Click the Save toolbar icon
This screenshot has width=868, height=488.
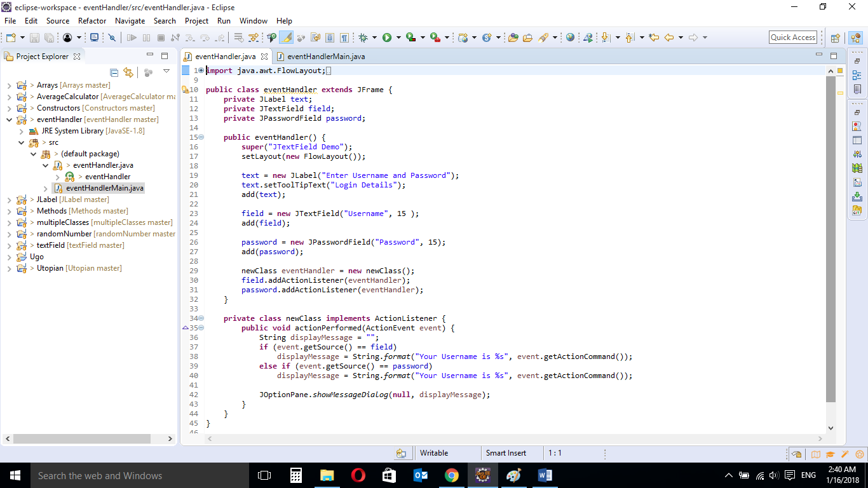tap(34, 37)
